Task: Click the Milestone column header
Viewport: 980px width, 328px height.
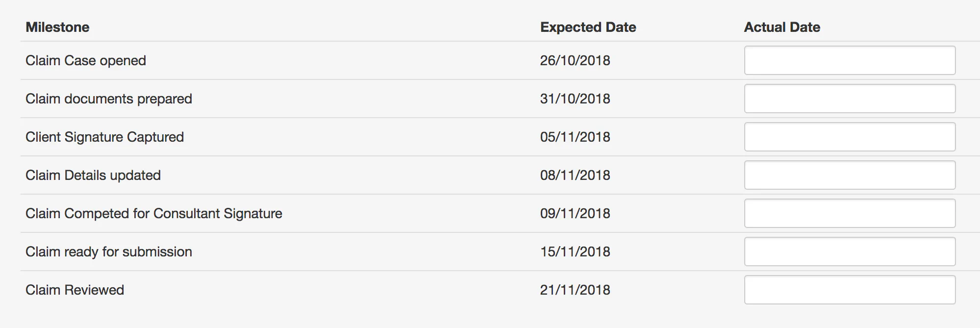Action: click(x=57, y=27)
